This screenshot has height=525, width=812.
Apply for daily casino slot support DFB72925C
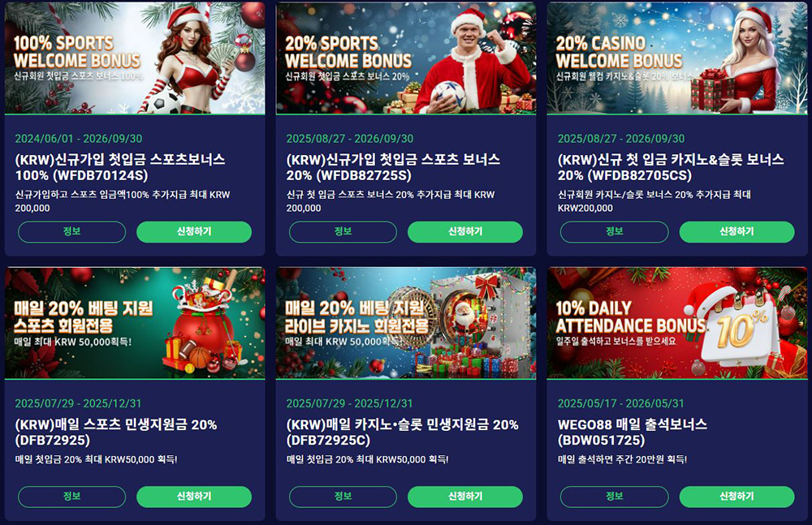[465, 497]
